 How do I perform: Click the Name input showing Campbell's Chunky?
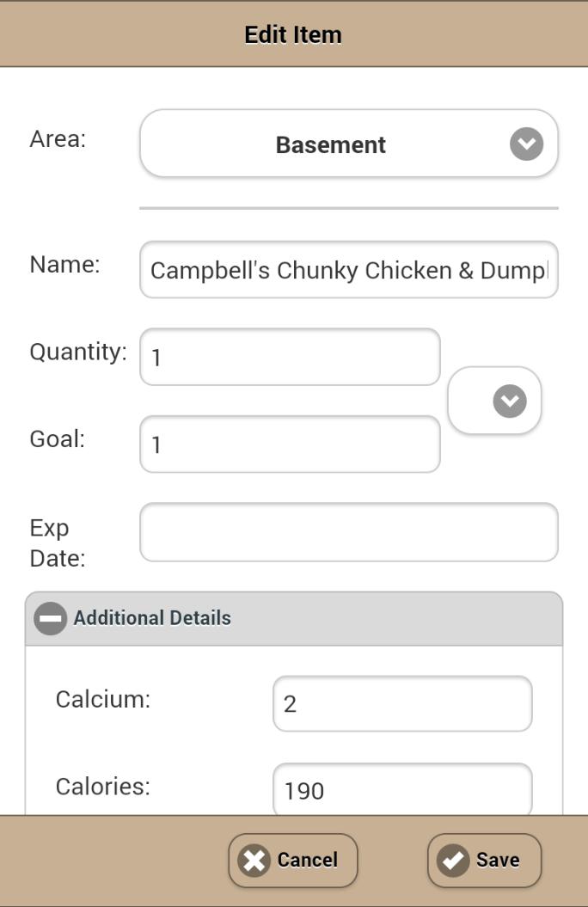348,269
